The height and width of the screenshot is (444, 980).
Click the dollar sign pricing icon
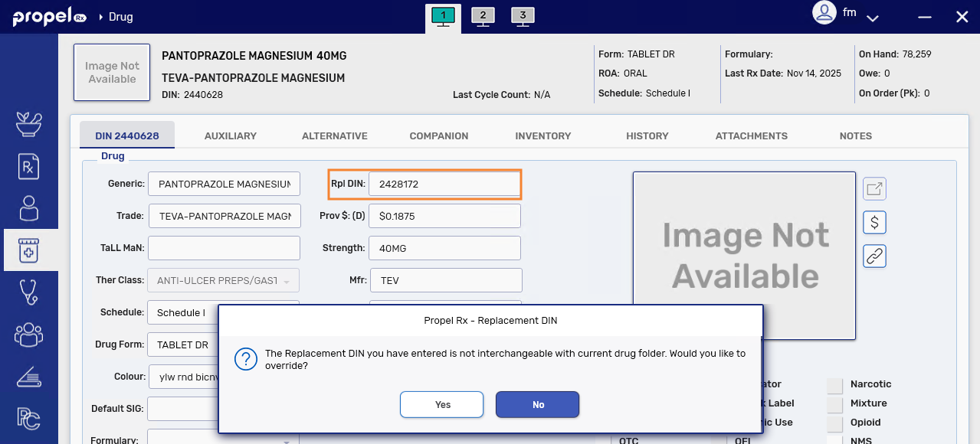(874, 222)
